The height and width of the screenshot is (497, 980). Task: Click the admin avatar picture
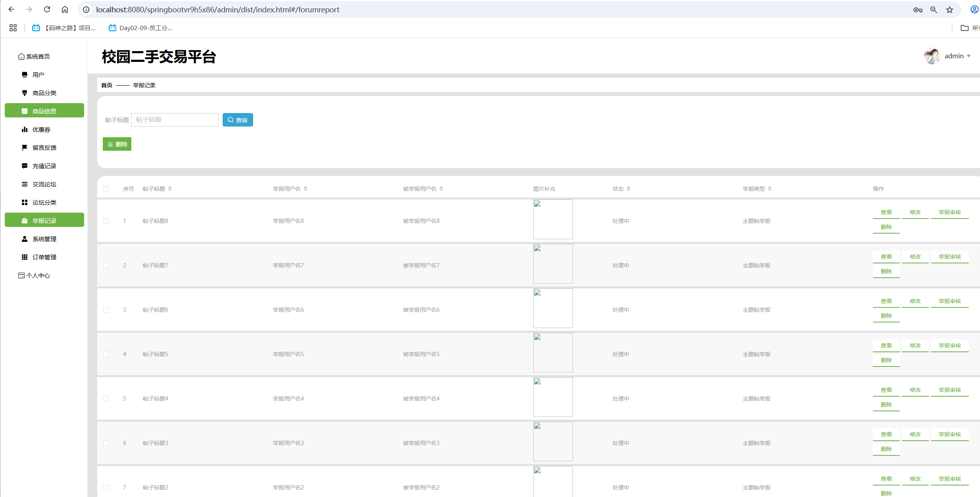click(x=932, y=56)
